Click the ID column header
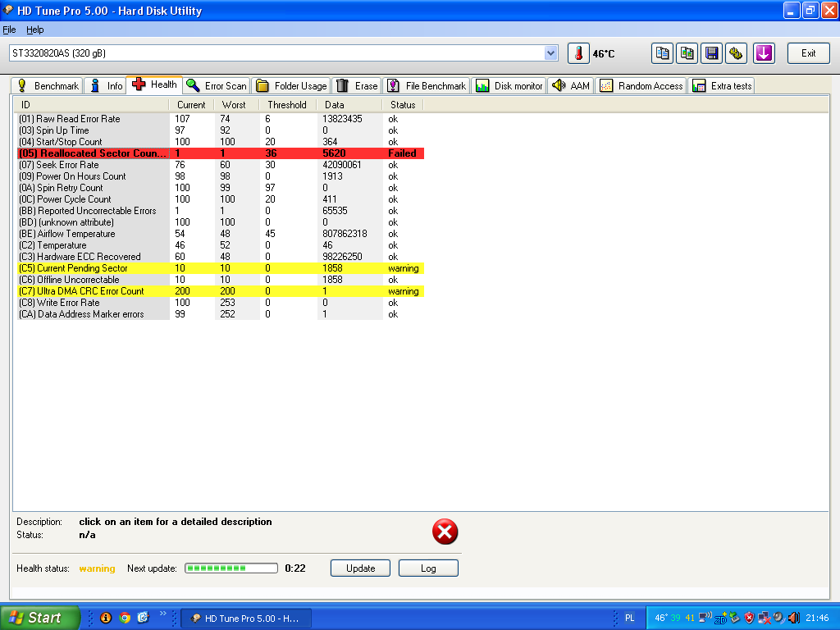 tap(91, 104)
